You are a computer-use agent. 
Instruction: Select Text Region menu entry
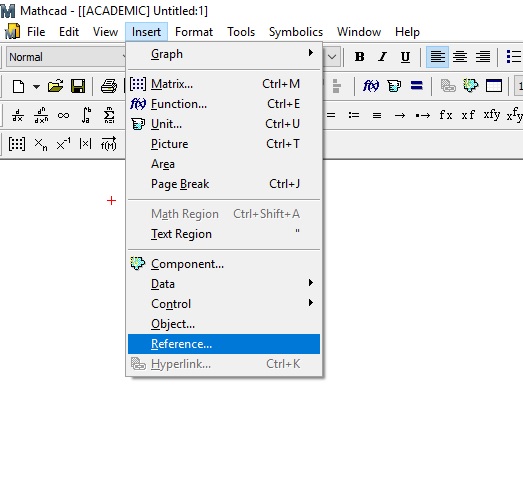point(224,234)
